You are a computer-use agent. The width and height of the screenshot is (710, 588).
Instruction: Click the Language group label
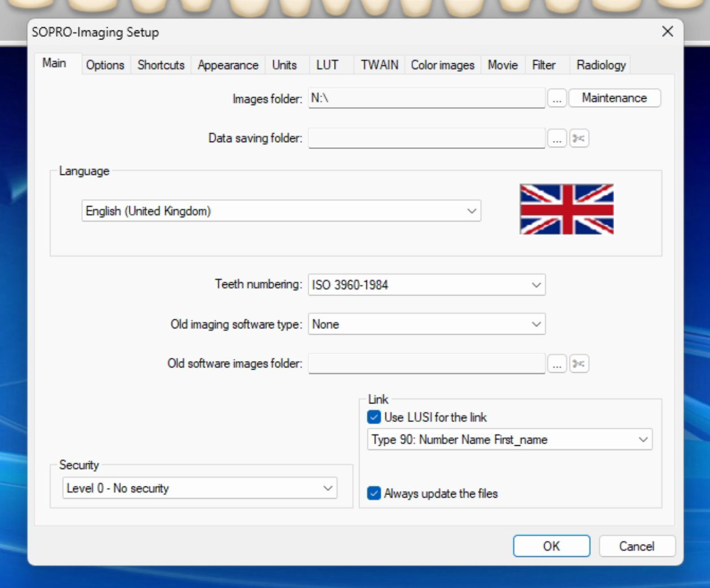tap(84, 171)
